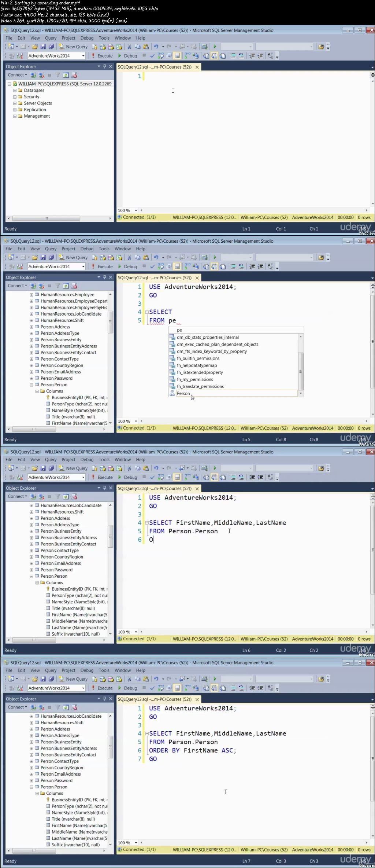The width and height of the screenshot is (375, 868).
Task: Click the Stop icon in the third frame Object Explorer
Action: coord(49,497)
